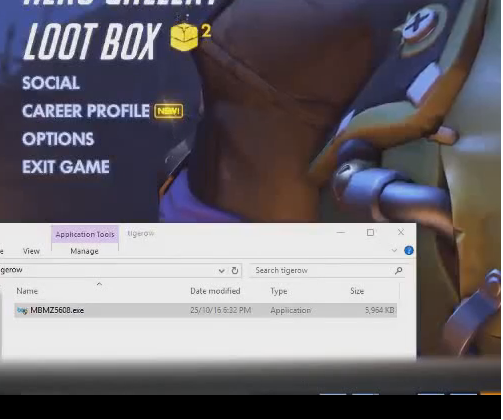
Task: Open the Manage ribbon tab
Action: (84, 251)
